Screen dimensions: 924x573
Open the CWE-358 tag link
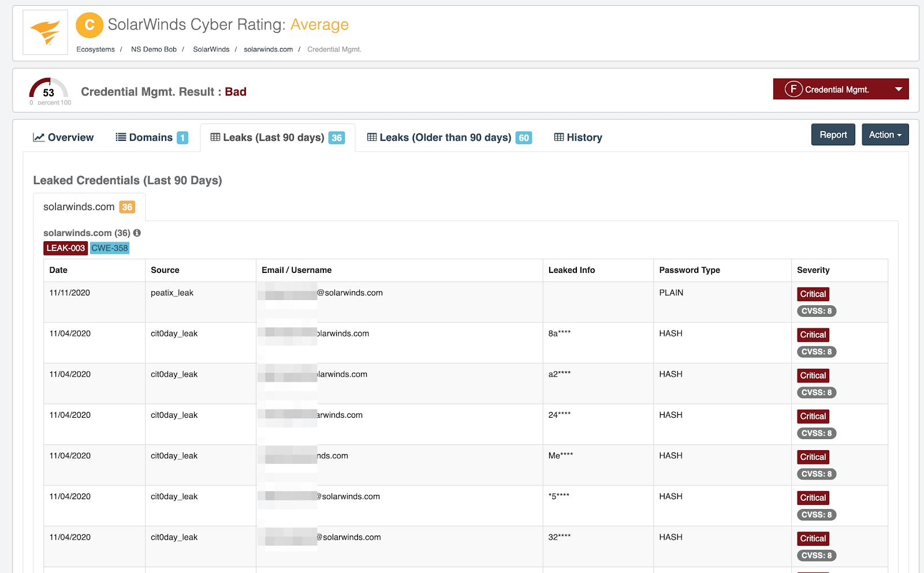[110, 248]
